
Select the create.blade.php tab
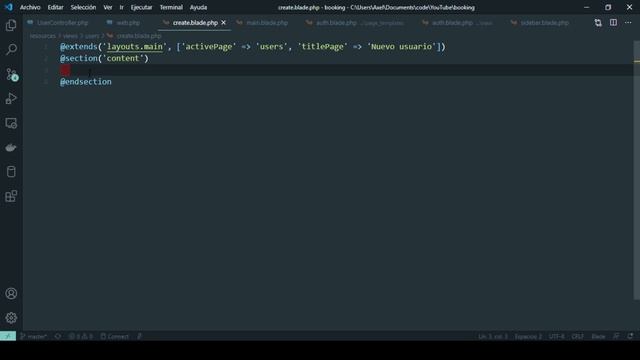tap(195, 23)
